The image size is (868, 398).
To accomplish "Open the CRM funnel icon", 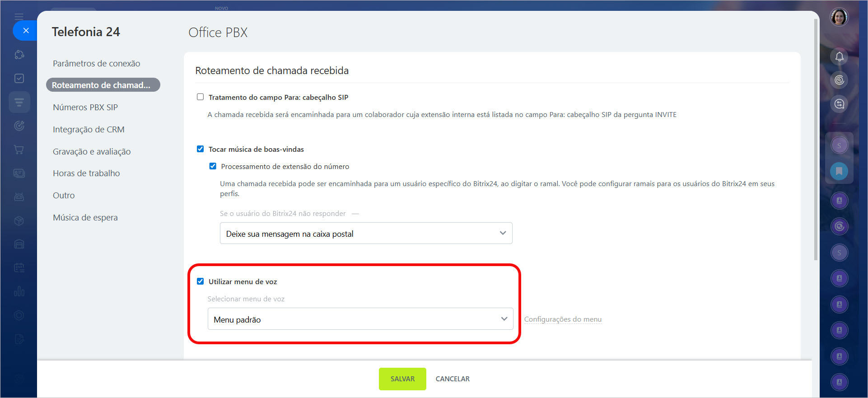I will 19,102.
